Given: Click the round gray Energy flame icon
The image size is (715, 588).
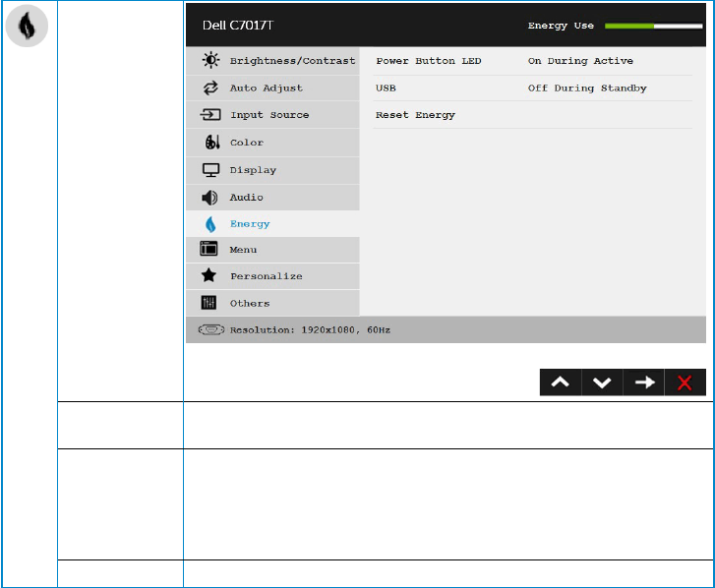Looking at the screenshot, I should point(27,26).
